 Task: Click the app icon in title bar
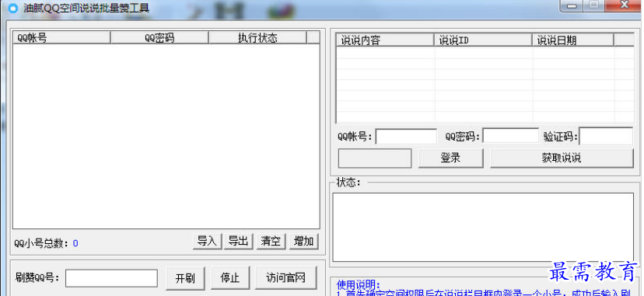13,9
